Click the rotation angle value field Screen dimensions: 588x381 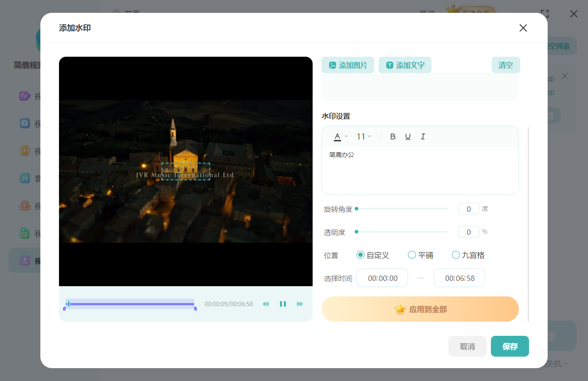point(469,209)
